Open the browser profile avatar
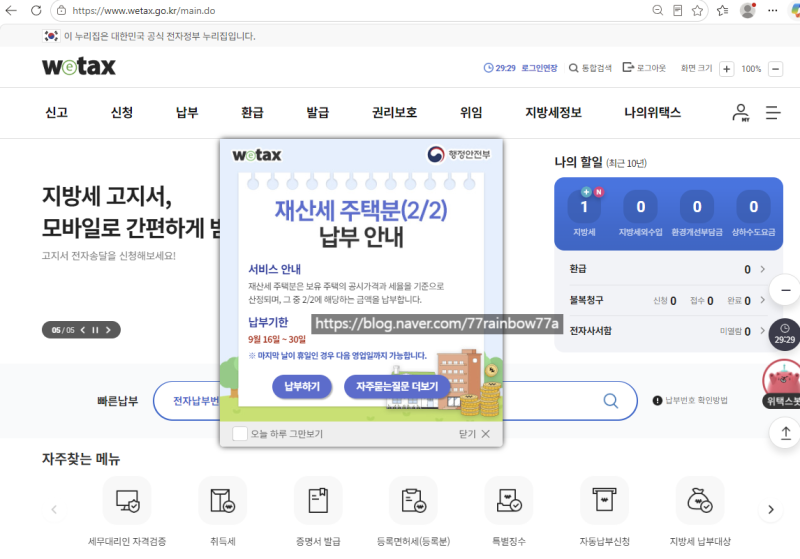800x559 pixels. 747,10
